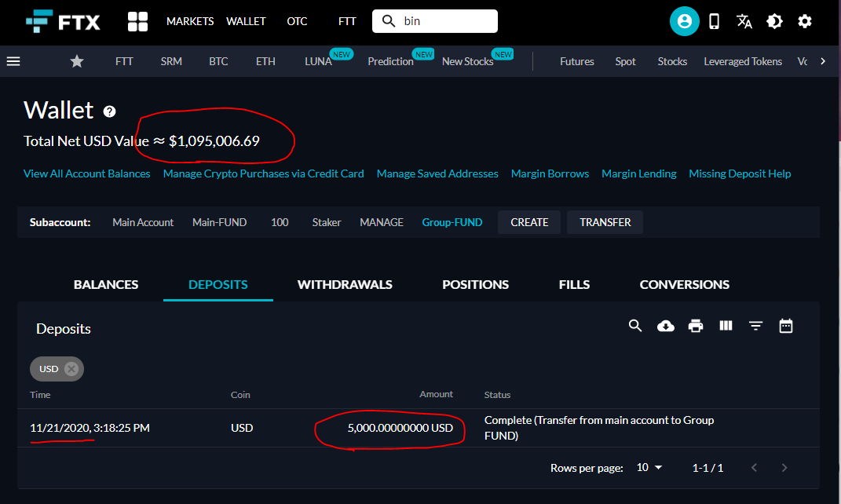Select the Group-FUND subaccount
Image resolution: width=841 pixels, height=504 pixels.
452,222
